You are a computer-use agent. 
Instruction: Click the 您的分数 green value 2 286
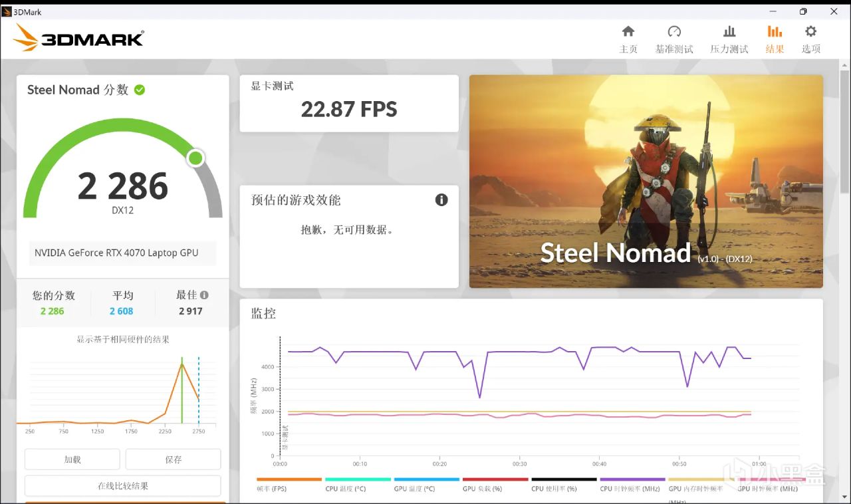click(x=53, y=311)
